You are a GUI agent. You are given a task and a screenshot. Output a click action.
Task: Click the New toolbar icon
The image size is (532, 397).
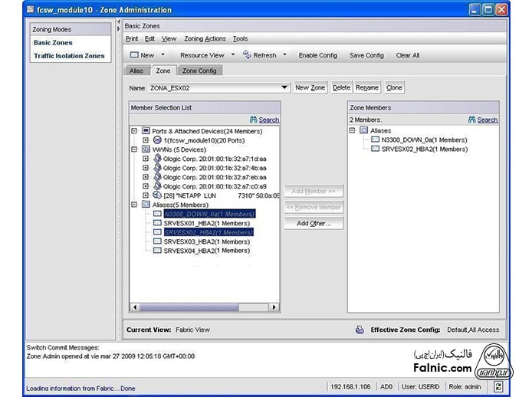click(x=133, y=55)
